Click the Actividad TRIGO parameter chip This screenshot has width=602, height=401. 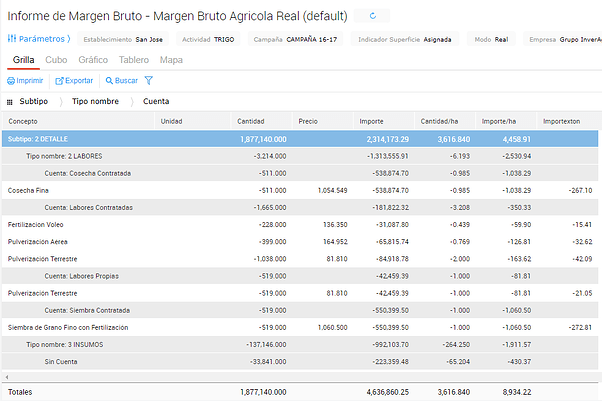click(x=208, y=39)
